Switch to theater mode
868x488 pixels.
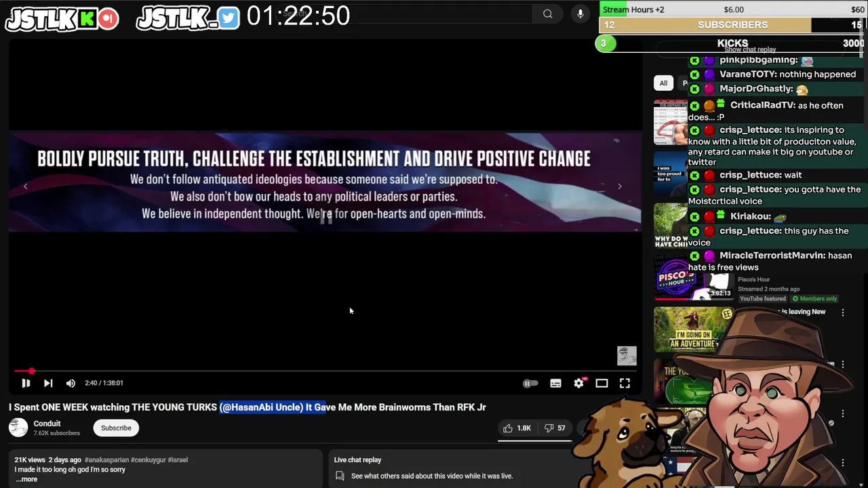tap(601, 383)
